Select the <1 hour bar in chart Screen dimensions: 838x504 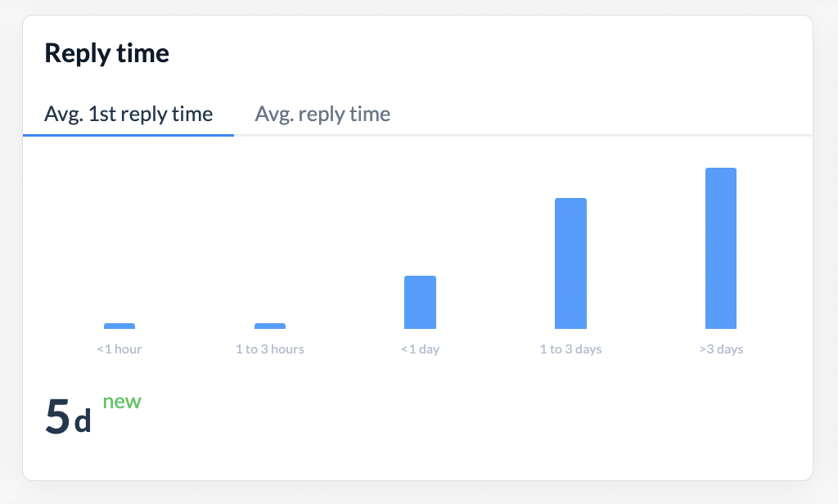[x=119, y=326]
